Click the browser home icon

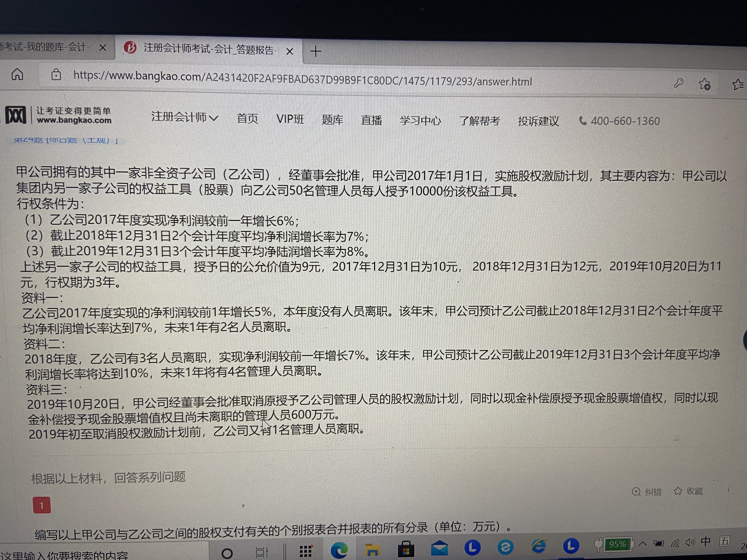pos(17,74)
